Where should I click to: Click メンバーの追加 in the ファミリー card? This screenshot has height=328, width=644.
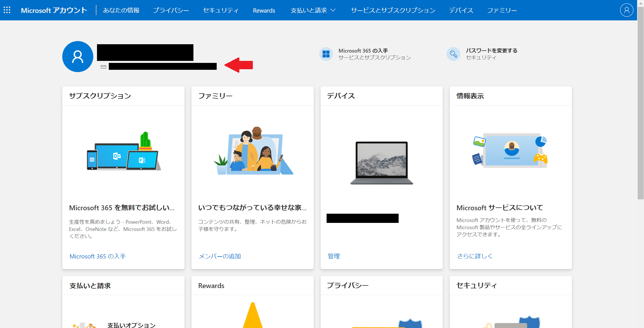[x=220, y=256]
